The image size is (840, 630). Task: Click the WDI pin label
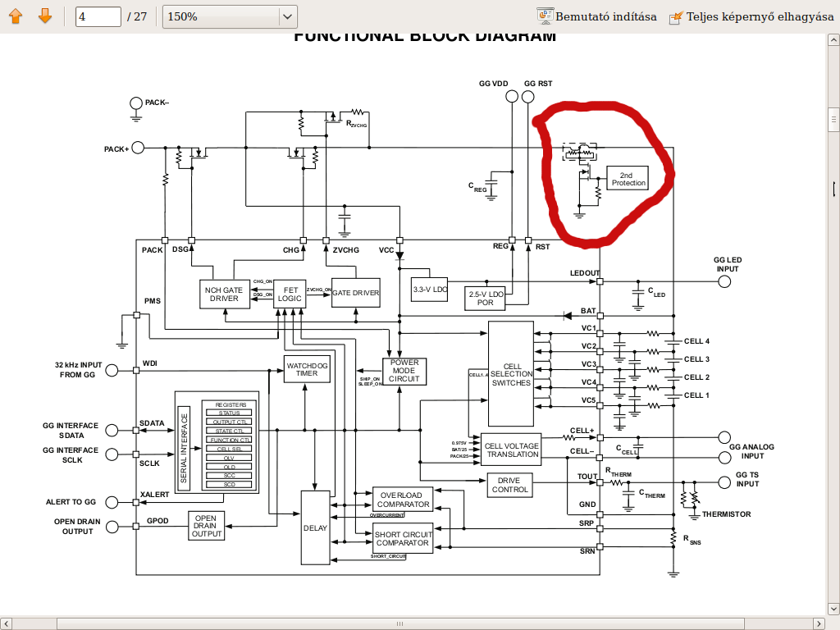point(150,363)
